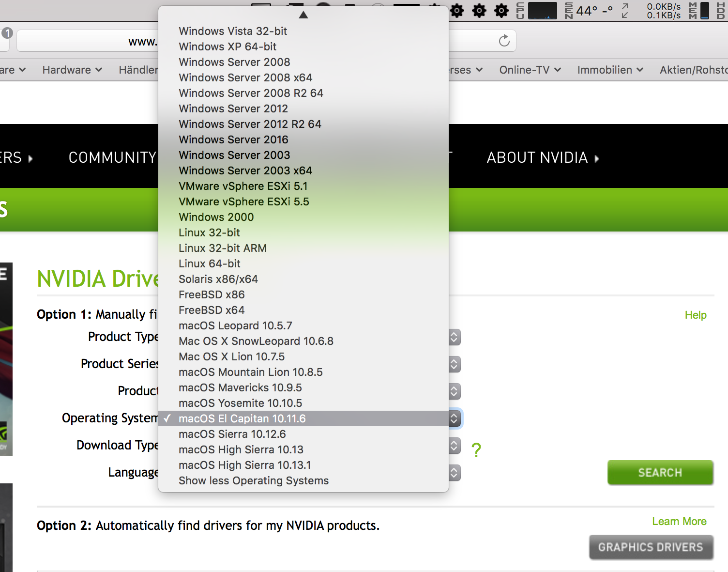Open the network speed KB/s indicator
The width and height of the screenshot is (728, 572).
click(x=664, y=11)
